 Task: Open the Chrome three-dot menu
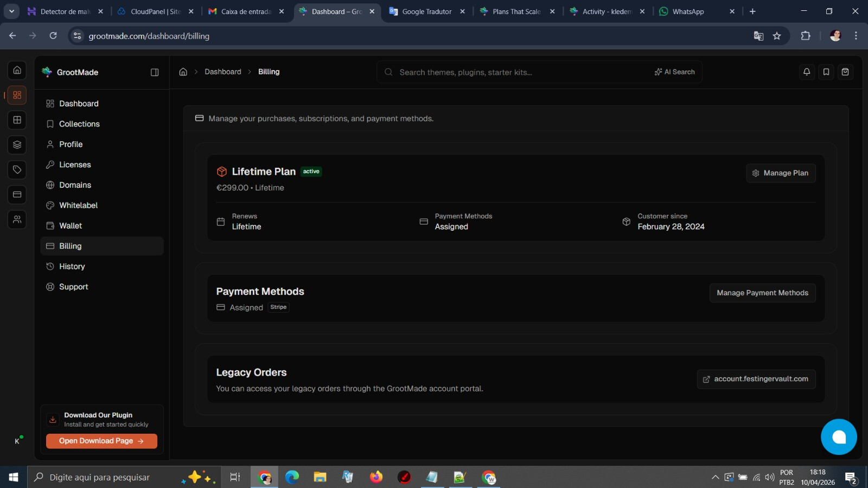[x=856, y=36]
